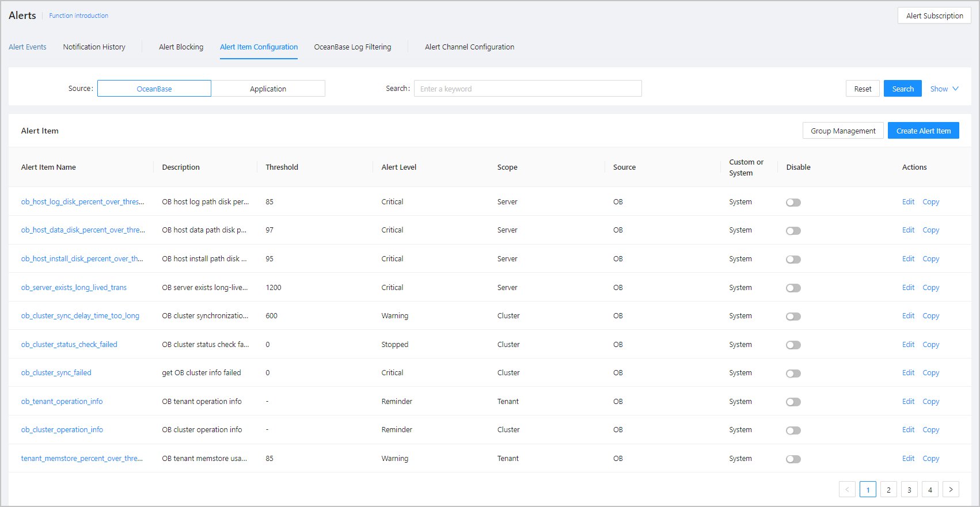Click the keyword search input field
Image resolution: width=980 pixels, height=507 pixels.
tap(527, 89)
